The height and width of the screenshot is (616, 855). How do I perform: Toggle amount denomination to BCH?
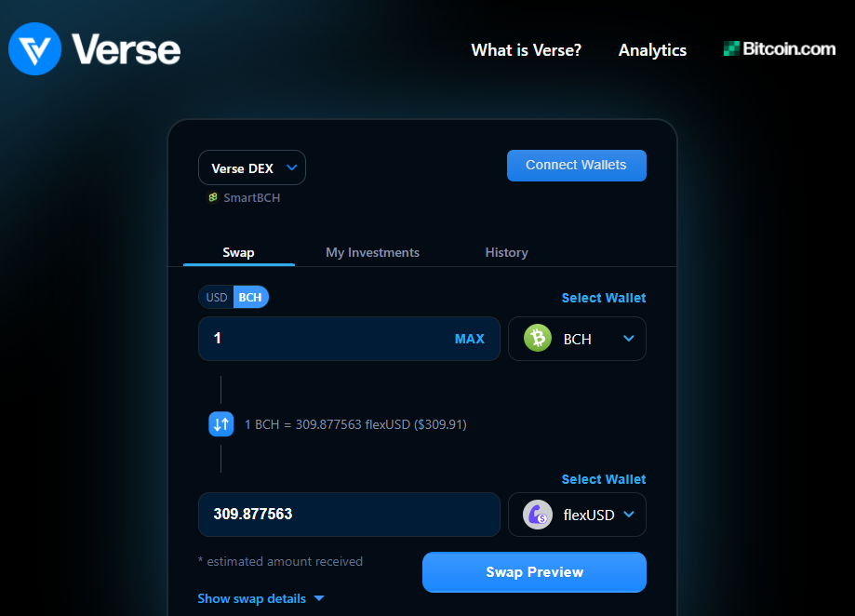(x=250, y=297)
